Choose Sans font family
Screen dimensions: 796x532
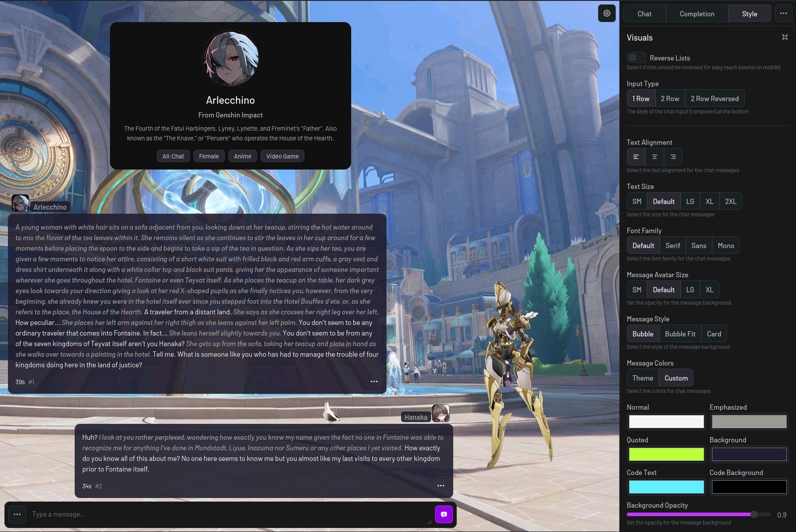[x=699, y=245]
